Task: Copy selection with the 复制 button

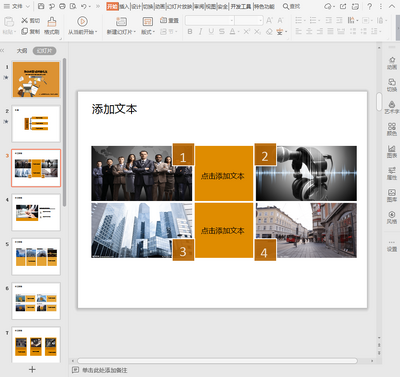Action: pos(30,32)
